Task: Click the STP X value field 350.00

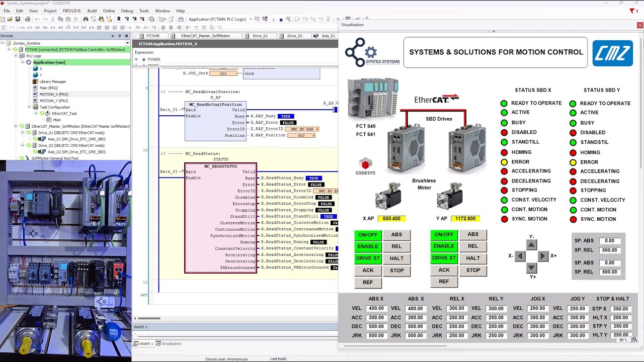Action: (620, 309)
